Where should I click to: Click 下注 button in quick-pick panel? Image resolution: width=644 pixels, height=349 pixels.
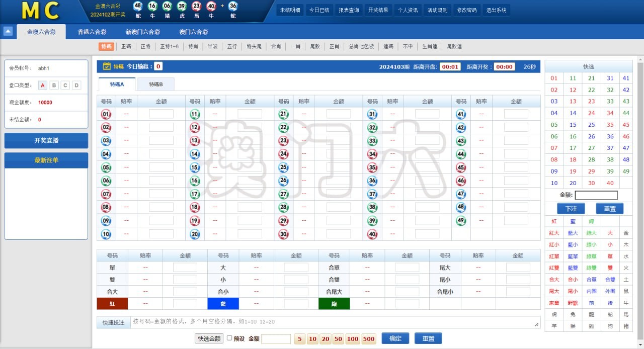[x=571, y=208]
